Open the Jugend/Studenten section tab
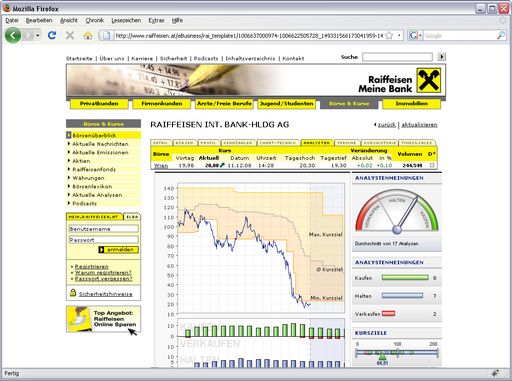 coord(287,104)
